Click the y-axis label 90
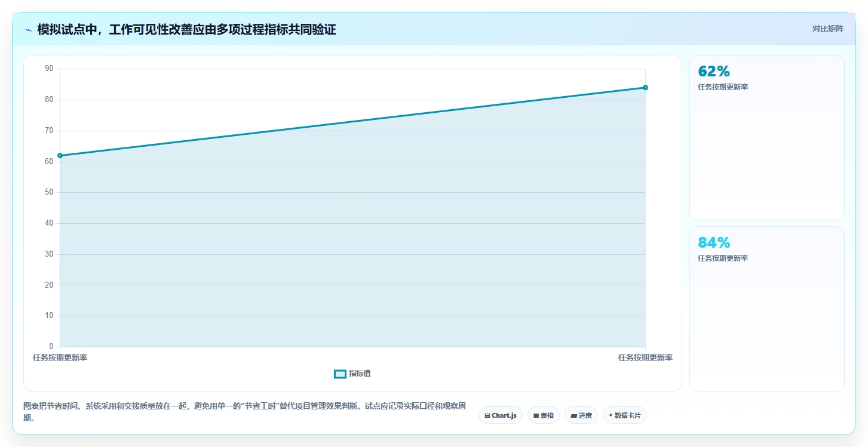This screenshot has width=868, height=447. pos(49,69)
